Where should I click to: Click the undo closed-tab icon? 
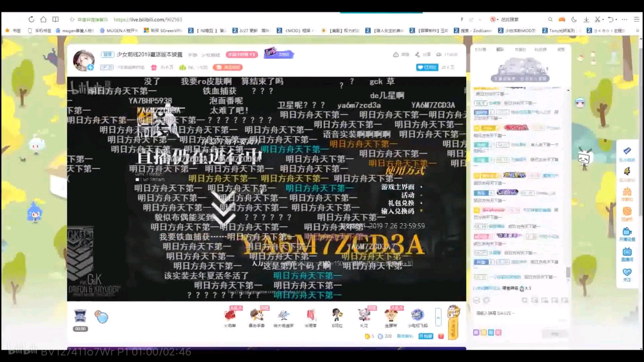[x=611, y=19]
